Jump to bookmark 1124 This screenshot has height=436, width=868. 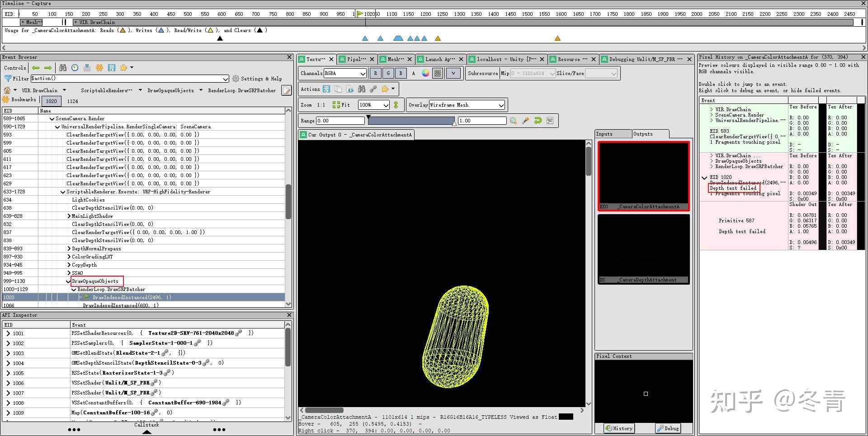pyautogui.click(x=73, y=101)
